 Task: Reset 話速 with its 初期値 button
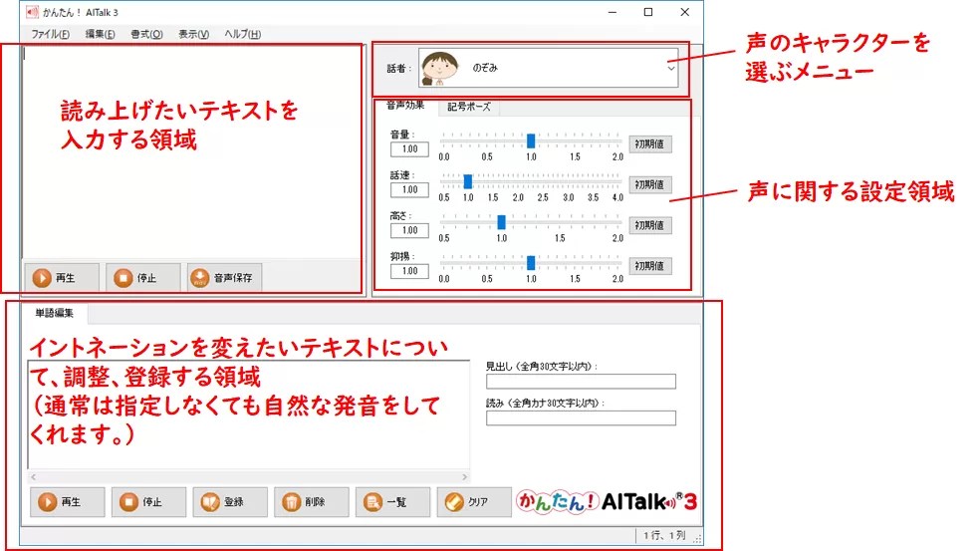650,184
